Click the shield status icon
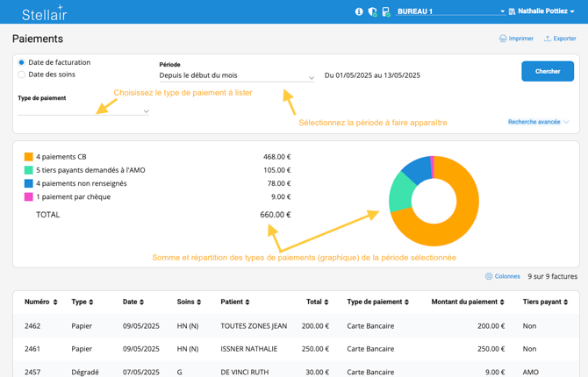The height and width of the screenshot is (377, 588). tap(372, 12)
